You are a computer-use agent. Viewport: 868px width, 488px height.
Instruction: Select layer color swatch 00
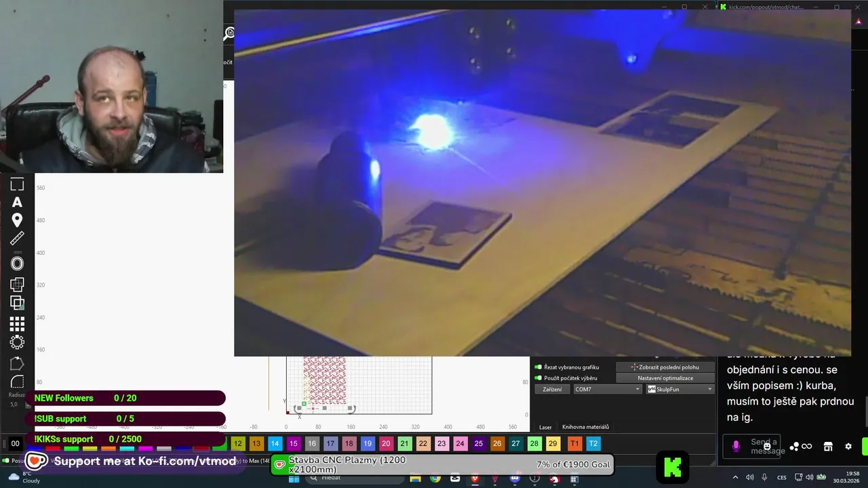coord(15,444)
